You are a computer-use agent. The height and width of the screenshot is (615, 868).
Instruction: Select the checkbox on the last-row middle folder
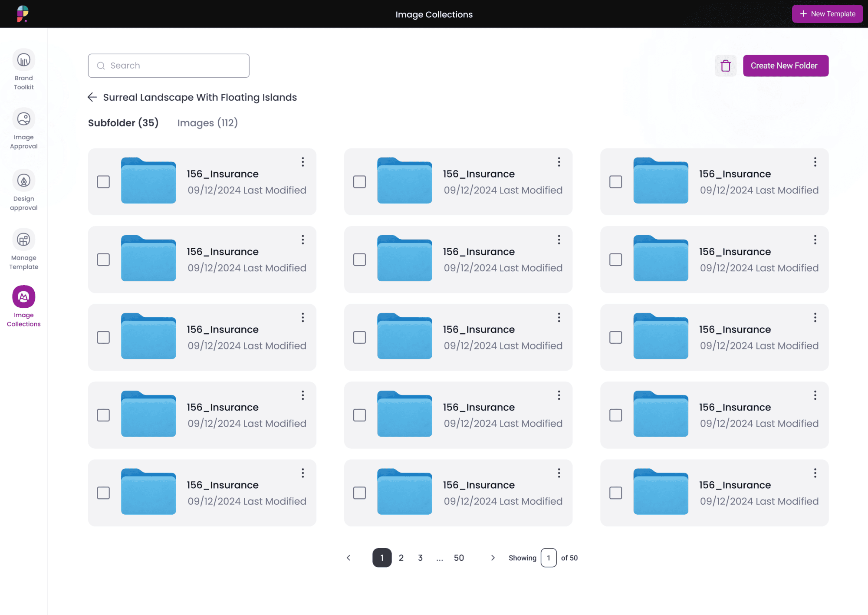[359, 493]
